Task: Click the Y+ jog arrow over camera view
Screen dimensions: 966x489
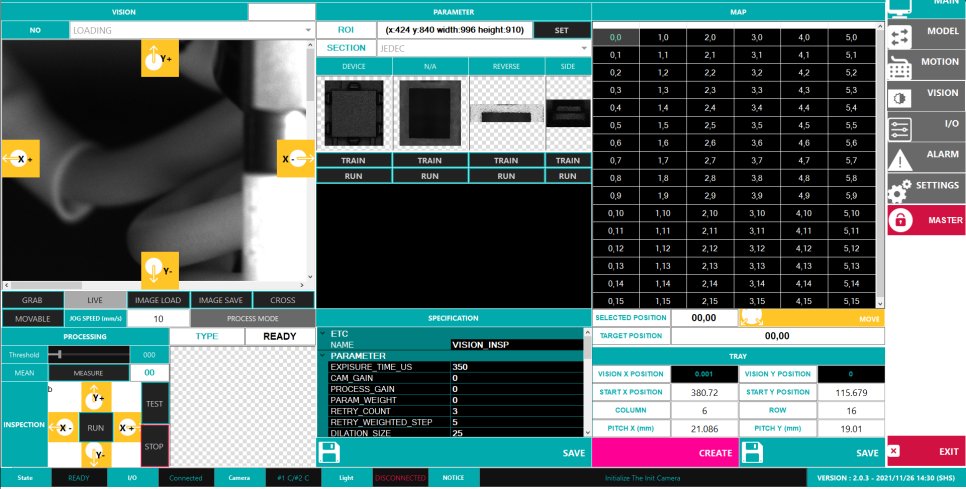Action: pos(160,59)
